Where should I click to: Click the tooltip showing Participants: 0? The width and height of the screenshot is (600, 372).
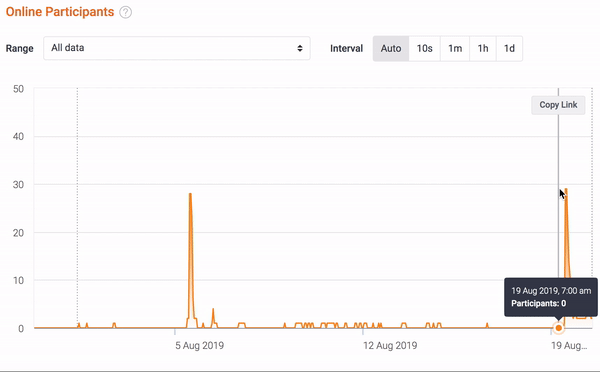[551, 297]
